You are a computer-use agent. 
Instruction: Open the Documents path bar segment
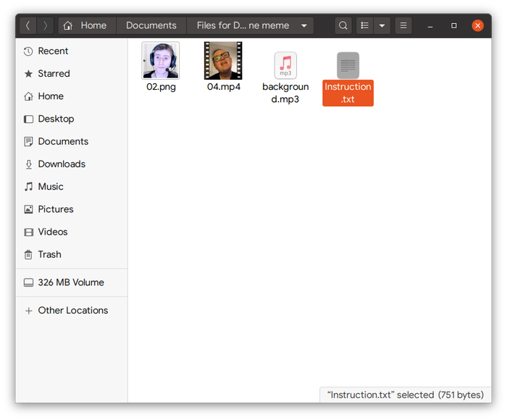(x=151, y=25)
